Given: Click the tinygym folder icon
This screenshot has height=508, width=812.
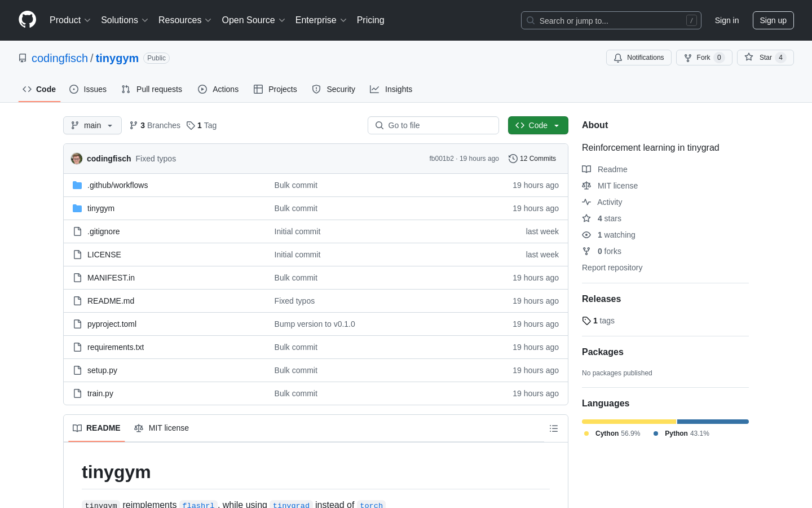Looking at the screenshot, I should (x=77, y=208).
